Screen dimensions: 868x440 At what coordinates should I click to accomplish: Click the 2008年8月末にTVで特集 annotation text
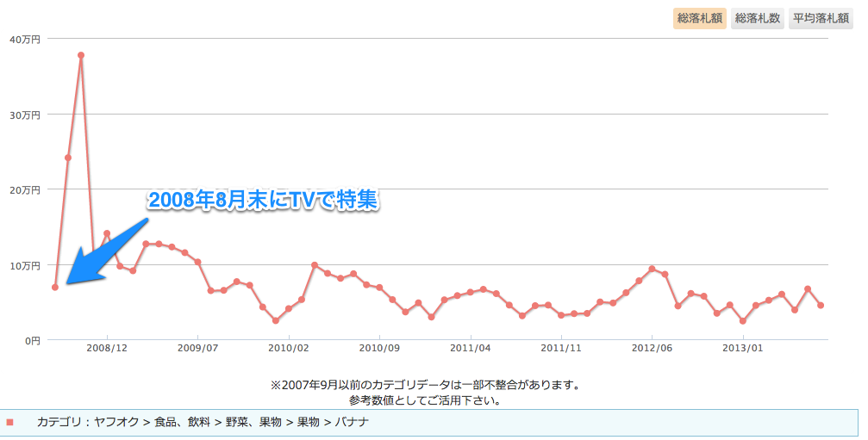[x=264, y=200]
